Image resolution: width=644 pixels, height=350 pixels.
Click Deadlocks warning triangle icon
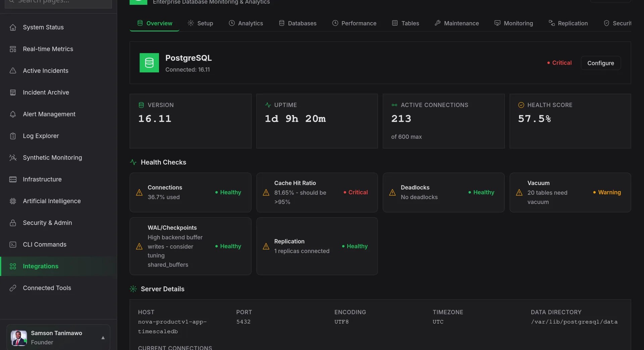(392, 192)
